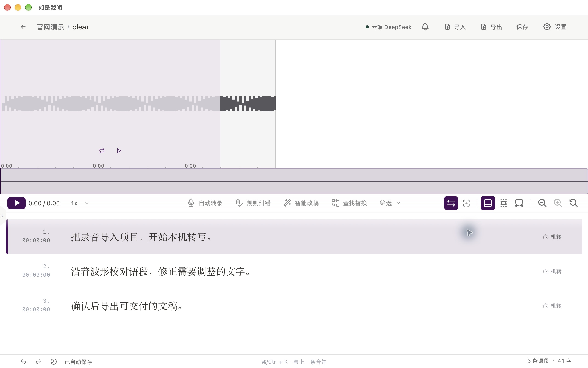The image size is (588, 368).
Task: Open 设置 settings
Action: [555, 27]
